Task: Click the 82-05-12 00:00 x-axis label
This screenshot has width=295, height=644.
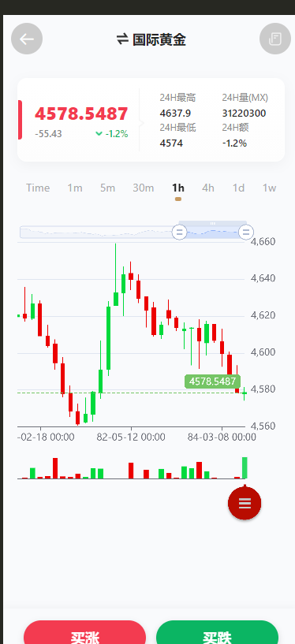Action: [x=131, y=437]
